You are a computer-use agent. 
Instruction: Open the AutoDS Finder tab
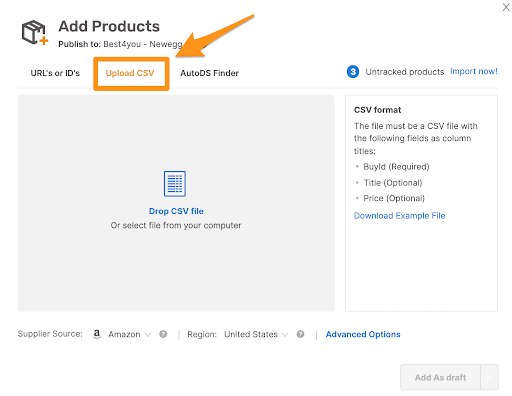tap(209, 73)
